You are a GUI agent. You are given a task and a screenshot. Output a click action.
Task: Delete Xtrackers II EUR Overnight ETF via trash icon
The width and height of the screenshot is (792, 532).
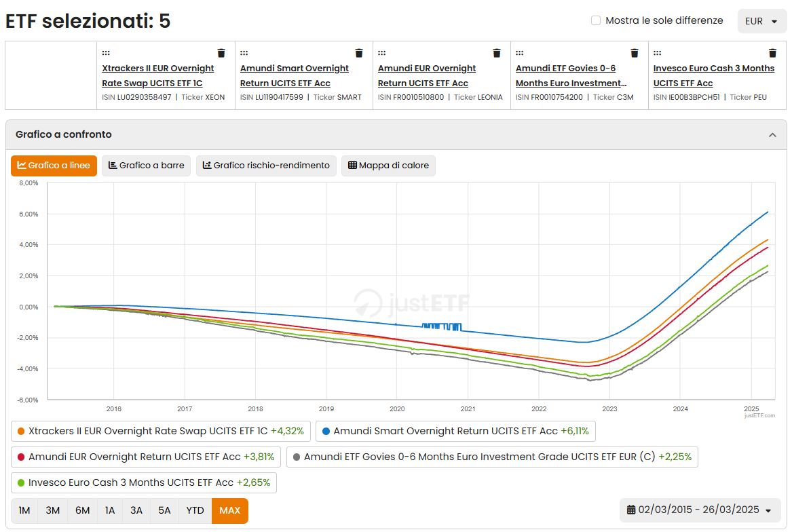(221, 53)
